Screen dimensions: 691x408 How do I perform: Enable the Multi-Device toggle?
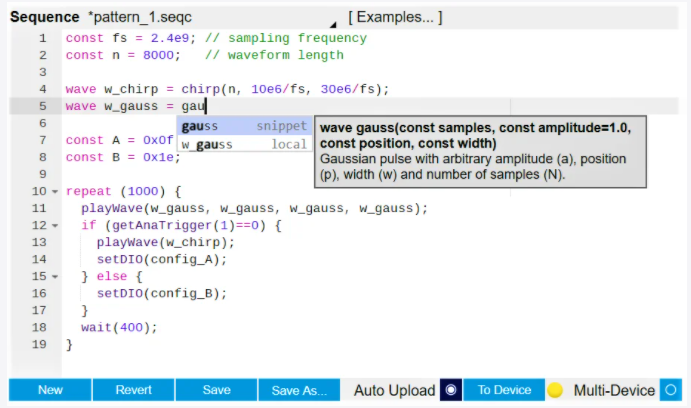[671, 390]
